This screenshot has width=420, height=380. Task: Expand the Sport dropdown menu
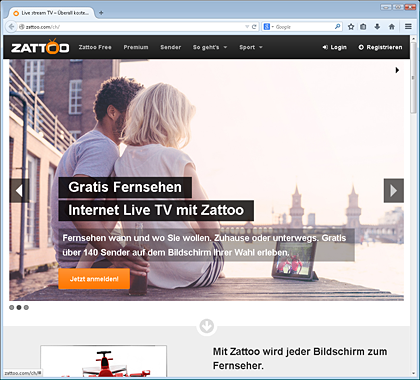[251, 47]
